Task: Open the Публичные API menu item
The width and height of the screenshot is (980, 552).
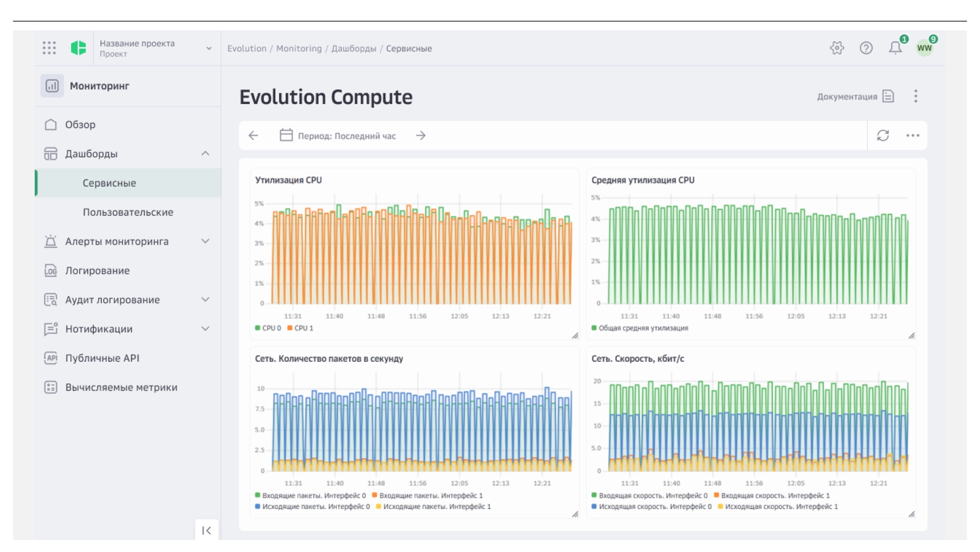Action: pyautogui.click(x=128, y=358)
